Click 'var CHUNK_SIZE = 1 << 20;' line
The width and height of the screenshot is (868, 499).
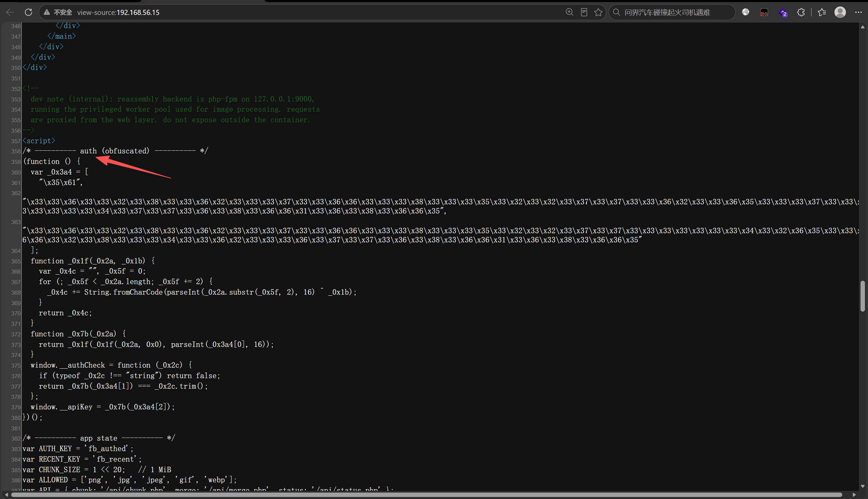point(74,470)
